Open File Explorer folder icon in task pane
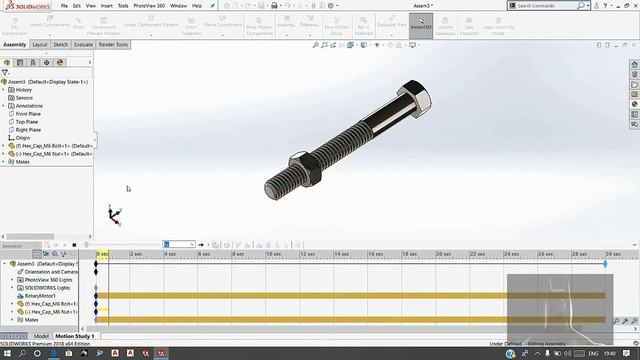This screenshot has height=360, width=640. click(634, 84)
